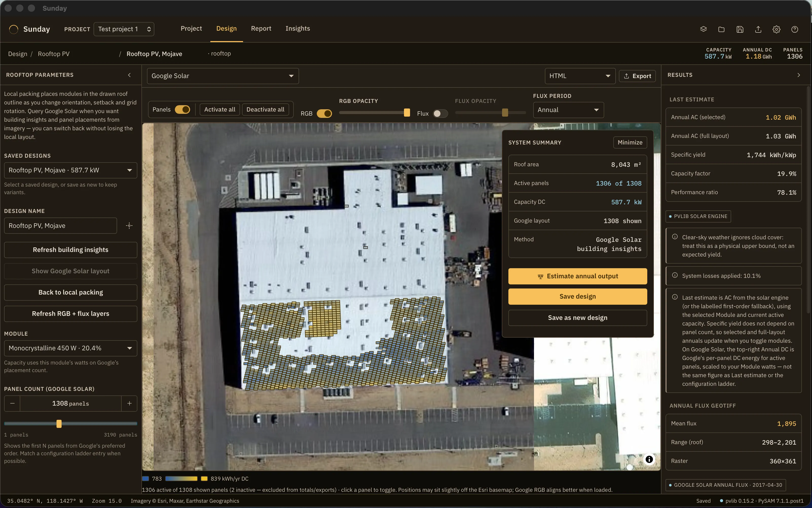Open the Flux Period Annual dropdown

pos(568,110)
